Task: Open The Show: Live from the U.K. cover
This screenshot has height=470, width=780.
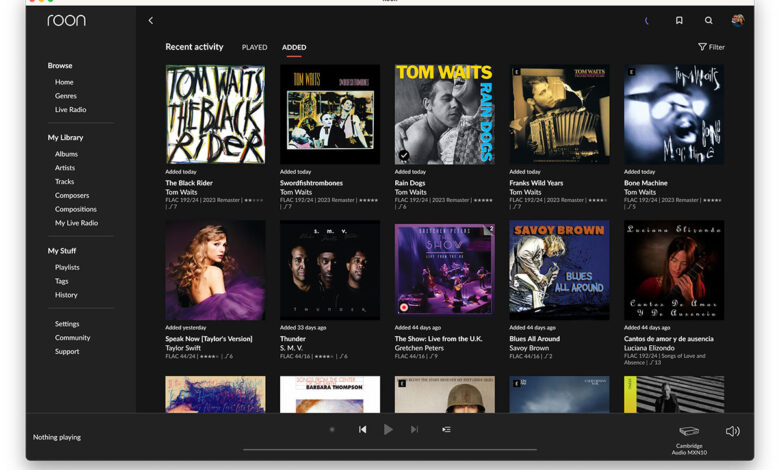Action: pyautogui.click(x=444, y=270)
